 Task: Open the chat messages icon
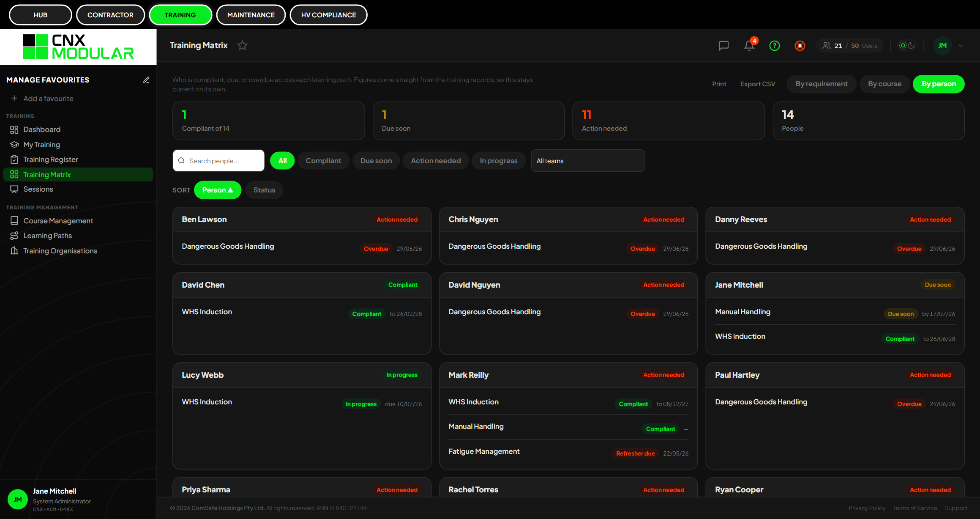(x=724, y=46)
